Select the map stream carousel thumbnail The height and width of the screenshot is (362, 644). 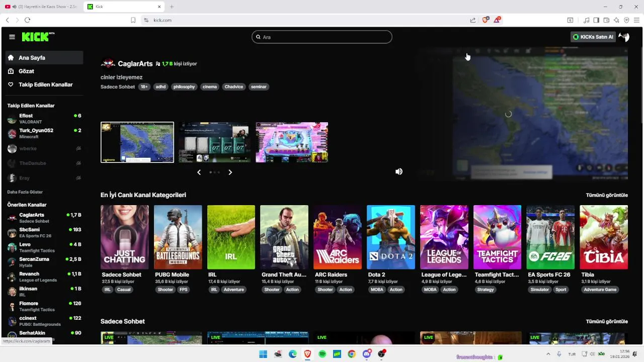(x=137, y=142)
